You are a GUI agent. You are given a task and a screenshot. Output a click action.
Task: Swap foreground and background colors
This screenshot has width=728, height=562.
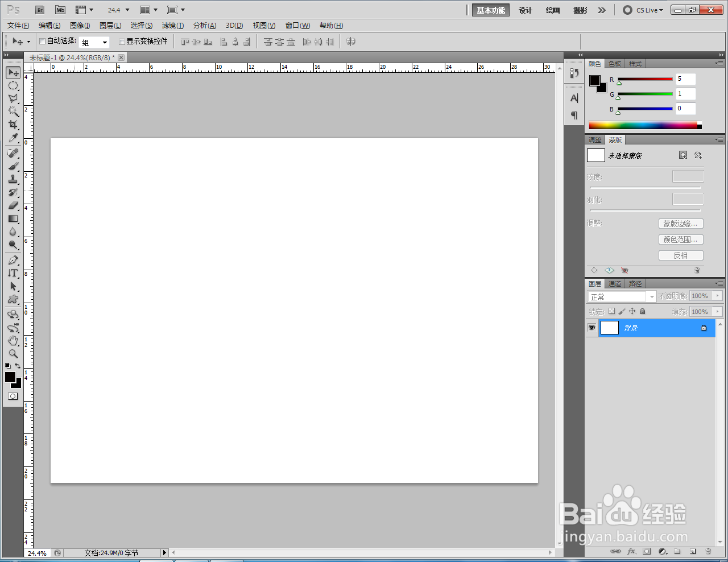pyautogui.click(x=18, y=366)
